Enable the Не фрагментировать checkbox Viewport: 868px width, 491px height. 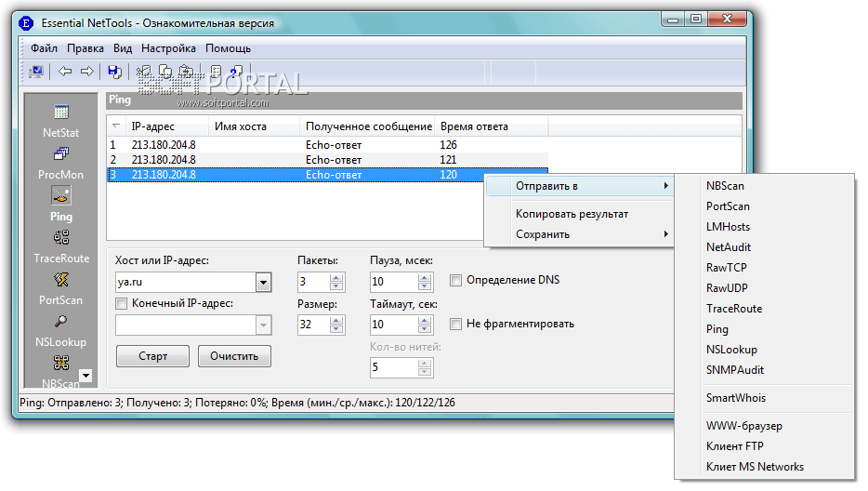pos(455,325)
